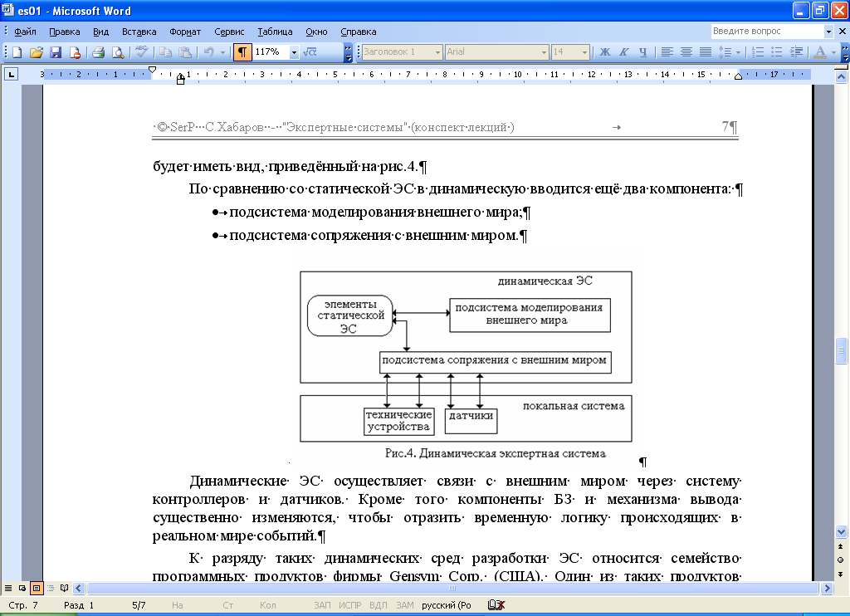This screenshot has width=850, height=616.
Task: Toggle ВДЛ extend selection indicator
Action: click(x=379, y=605)
